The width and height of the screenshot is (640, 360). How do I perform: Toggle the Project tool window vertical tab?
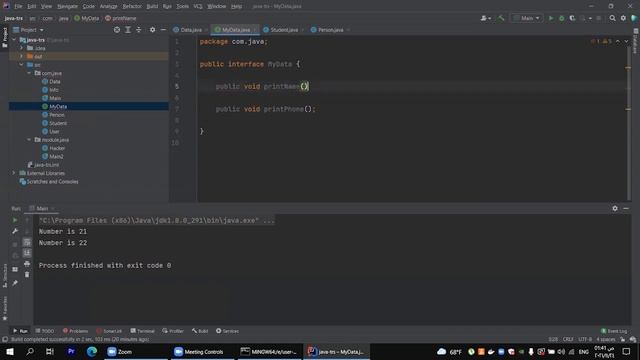coord(4,38)
